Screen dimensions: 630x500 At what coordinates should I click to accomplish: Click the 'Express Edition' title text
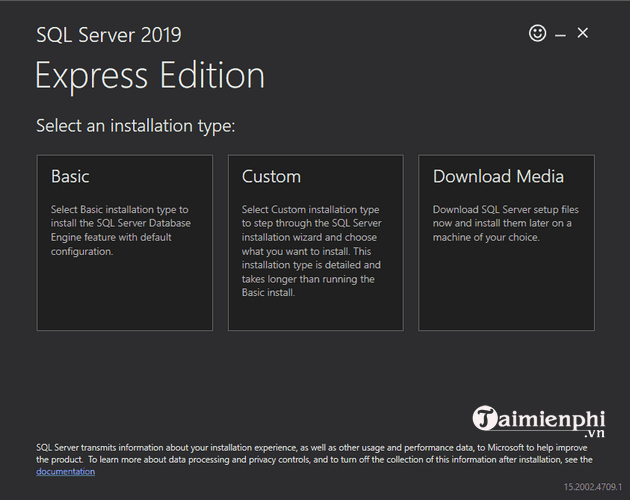point(150,75)
